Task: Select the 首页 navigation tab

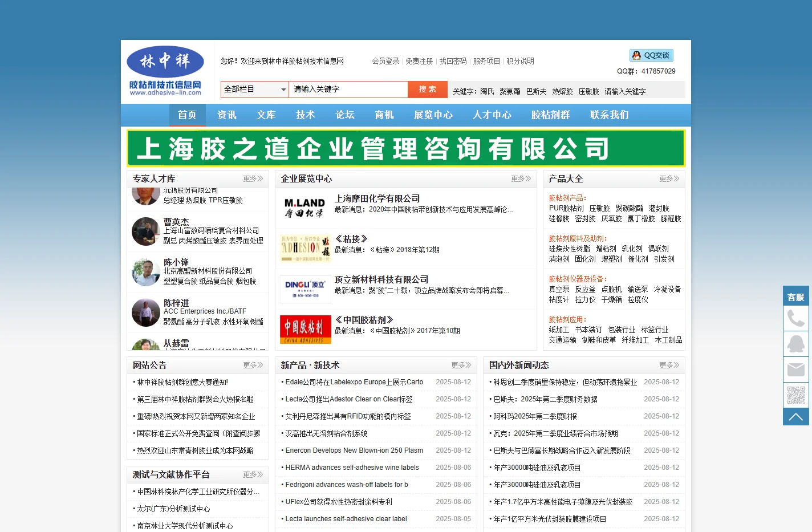Action: point(187,115)
